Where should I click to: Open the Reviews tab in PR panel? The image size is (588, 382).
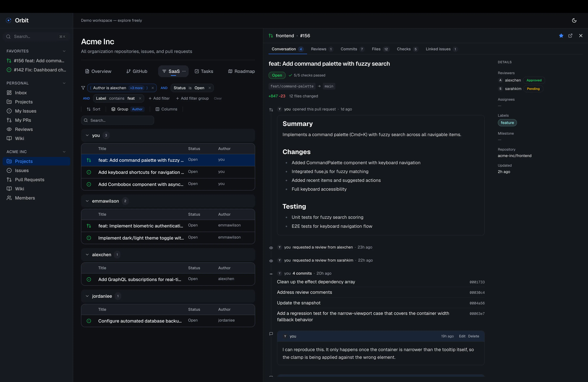coord(322,49)
